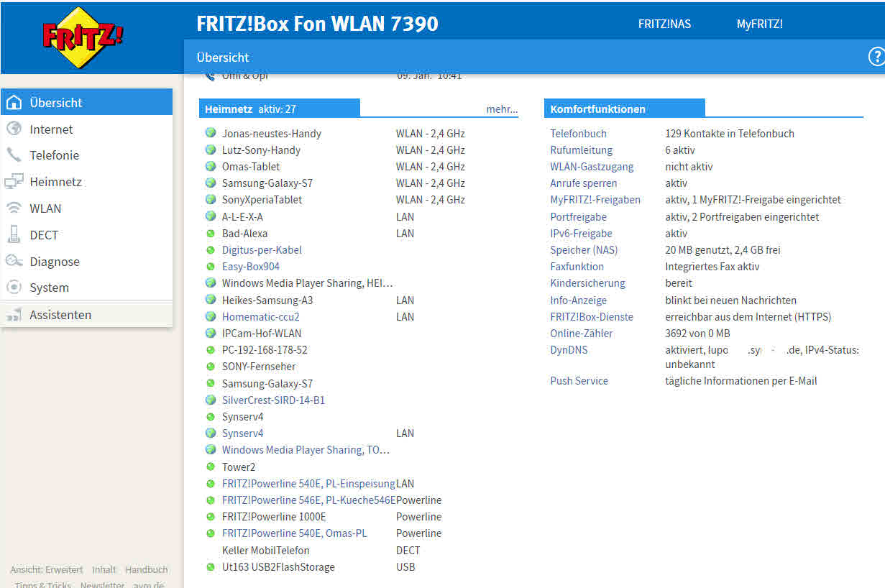Open the Assistenten menu item
The image size is (885, 588).
[x=87, y=315]
